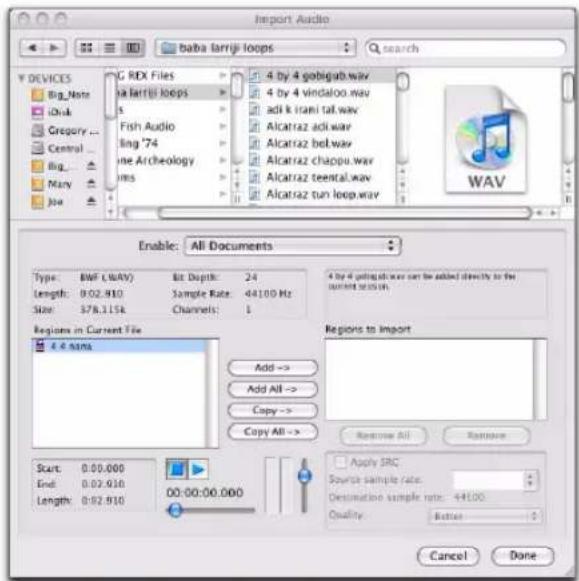The width and height of the screenshot is (579, 581).
Task: Eject the Mary volume
Action: coord(91,183)
